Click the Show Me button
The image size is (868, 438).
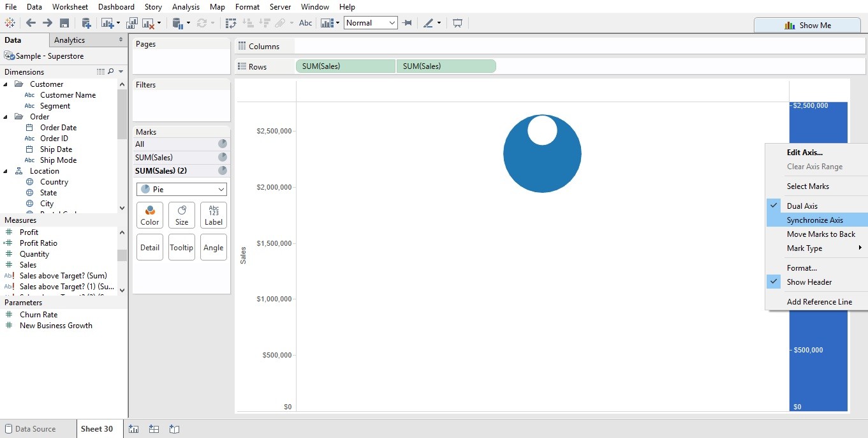(807, 25)
